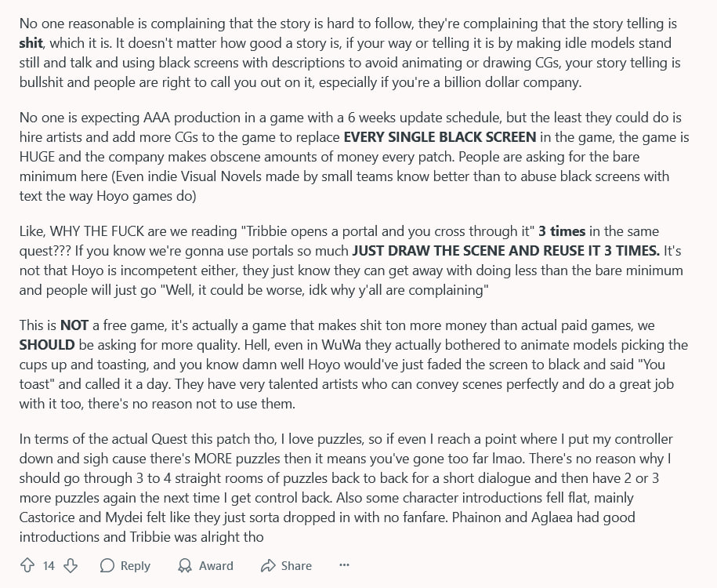717x588 pixels.
Task: Click the Share text label
Action: pyautogui.click(x=296, y=566)
